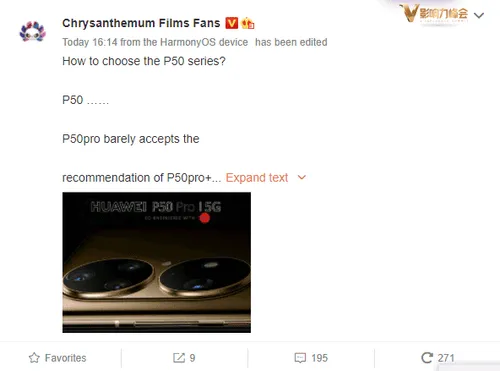Click the gold membership badge icon
This screenshot has height=371, width=500.
click(248, 23)
